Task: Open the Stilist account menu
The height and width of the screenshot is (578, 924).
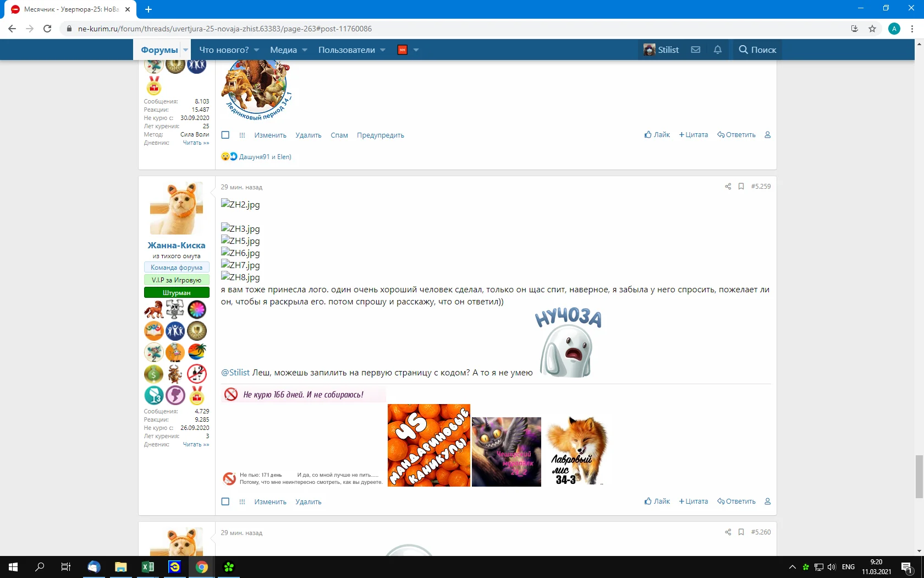Action: [x=662, y=50]
